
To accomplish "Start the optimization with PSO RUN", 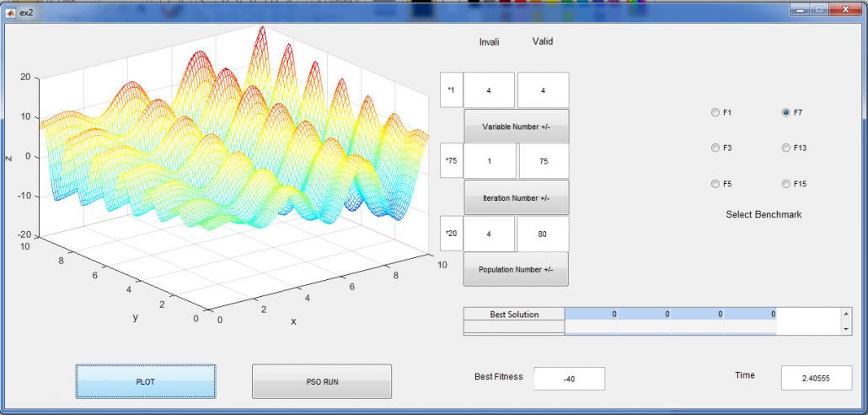I will point(322,381).
